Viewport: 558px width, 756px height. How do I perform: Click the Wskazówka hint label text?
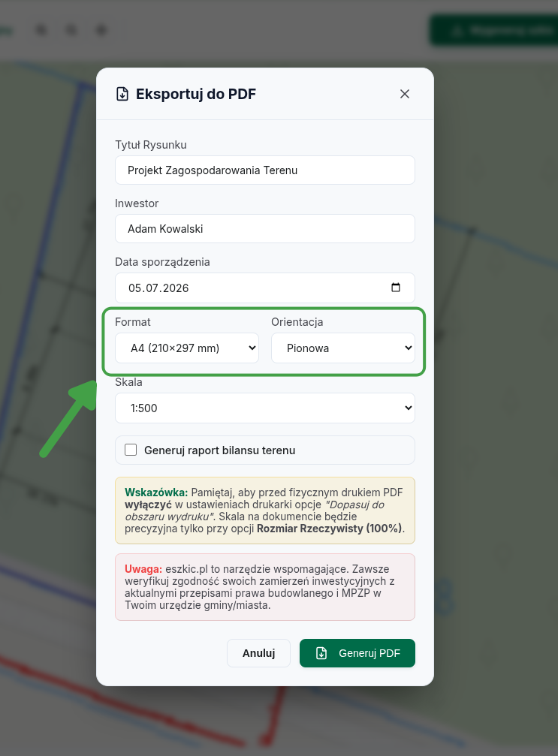[156, 492]
